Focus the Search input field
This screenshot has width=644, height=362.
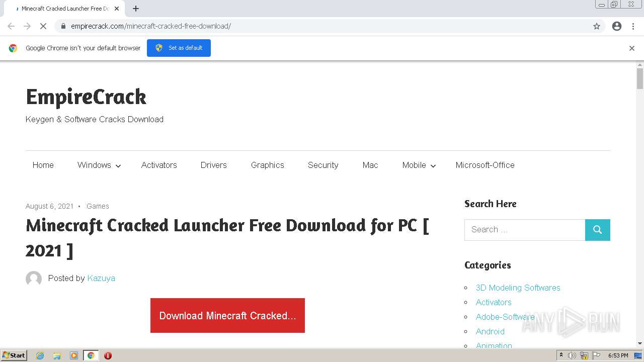click(x=525, y=230)
